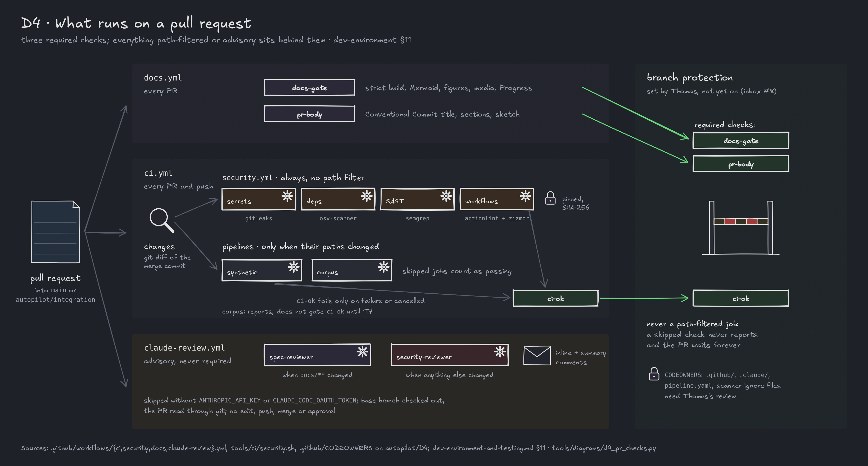Click the osv-scanner caption
868x466 pixels.
pyautogui.click(x=338, y=218)
